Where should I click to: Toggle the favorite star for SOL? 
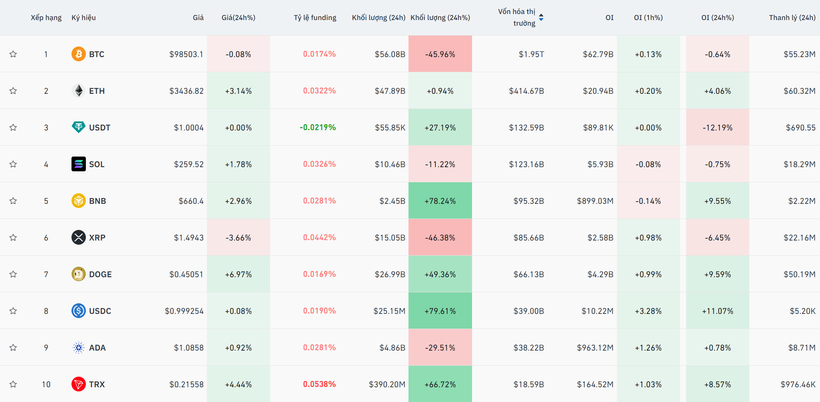coord(13,164)
